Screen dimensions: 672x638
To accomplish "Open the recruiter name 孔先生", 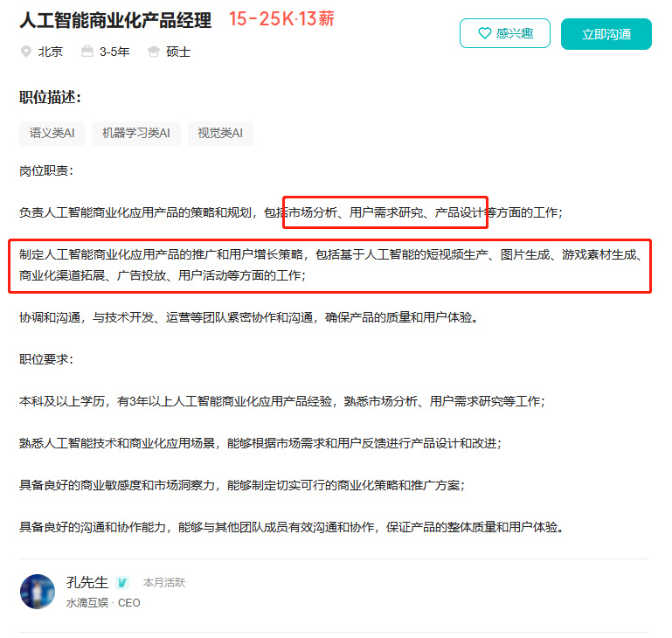I will tap(87, 582).
